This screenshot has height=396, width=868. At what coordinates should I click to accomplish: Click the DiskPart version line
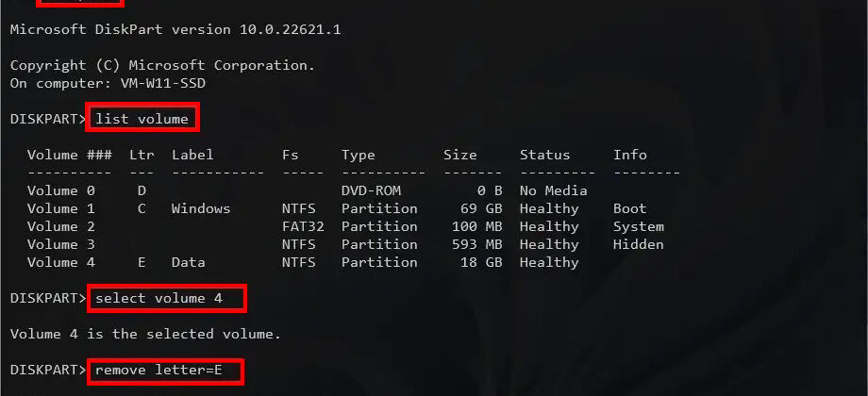pyautogui.click(x=175, y=30)
